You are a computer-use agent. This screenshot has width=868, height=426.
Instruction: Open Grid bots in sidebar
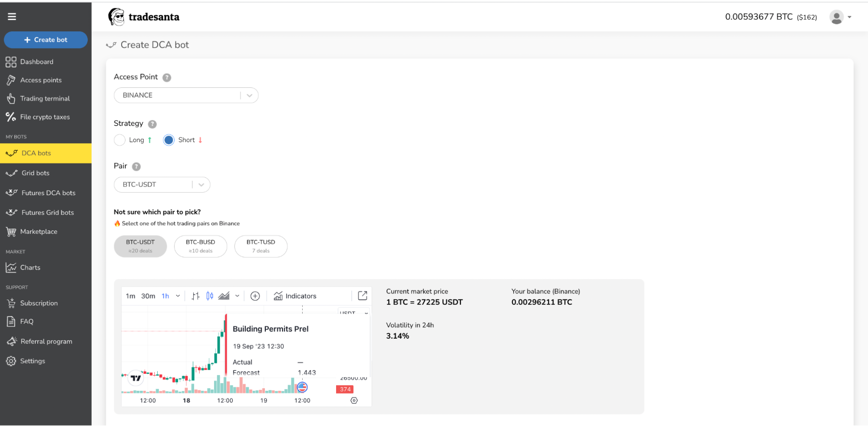click(36, 173)
